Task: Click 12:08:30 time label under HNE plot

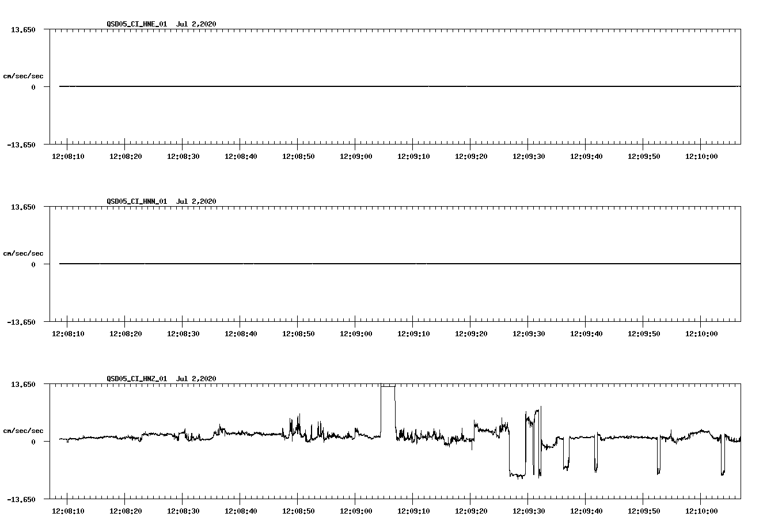Action: pos(183,157)
